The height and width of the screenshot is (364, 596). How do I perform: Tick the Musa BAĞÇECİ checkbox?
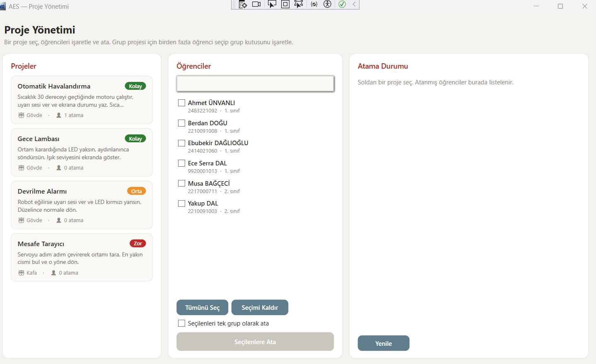click(x=181, y=183)
